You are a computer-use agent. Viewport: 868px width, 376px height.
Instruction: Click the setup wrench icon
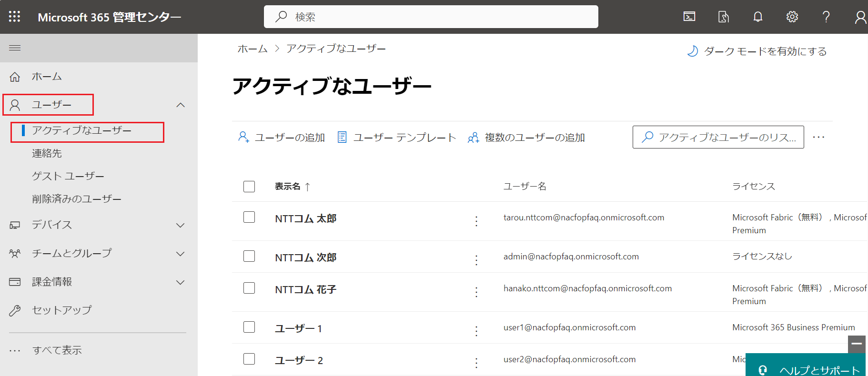(x=15, y=310)
